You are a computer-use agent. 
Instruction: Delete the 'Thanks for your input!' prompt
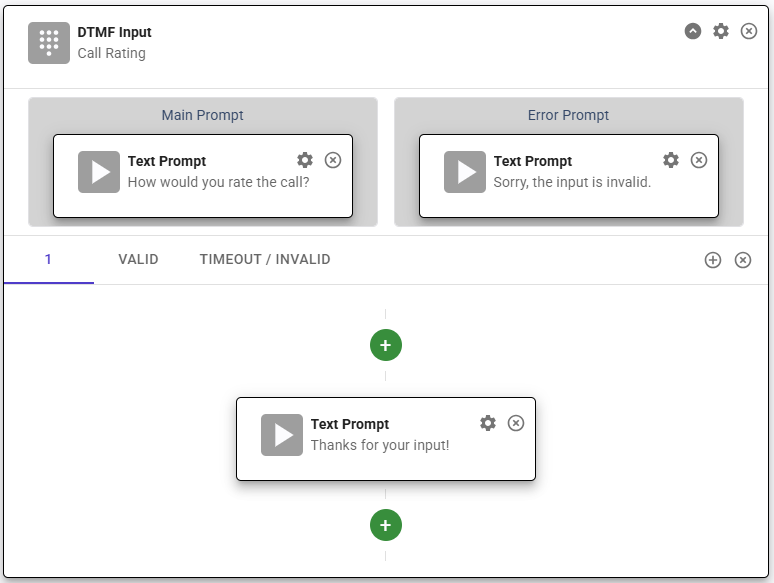516,423
